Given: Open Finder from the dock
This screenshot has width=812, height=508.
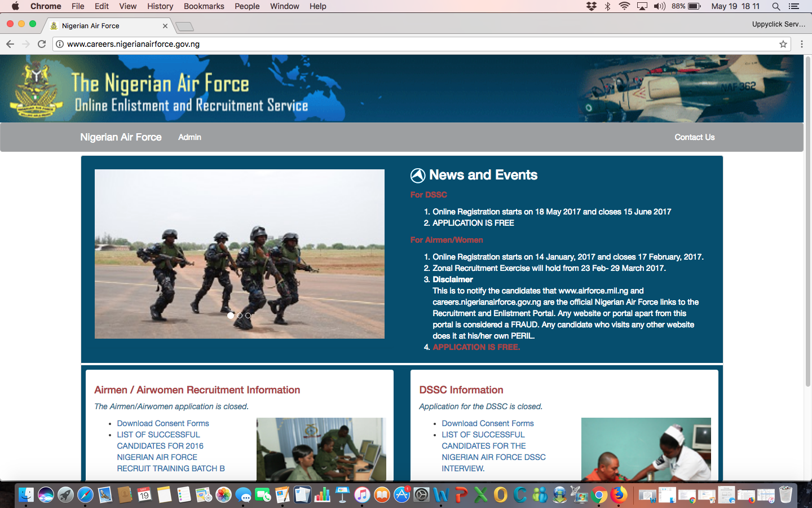Looking at the screenshot, I should point(26,495).
